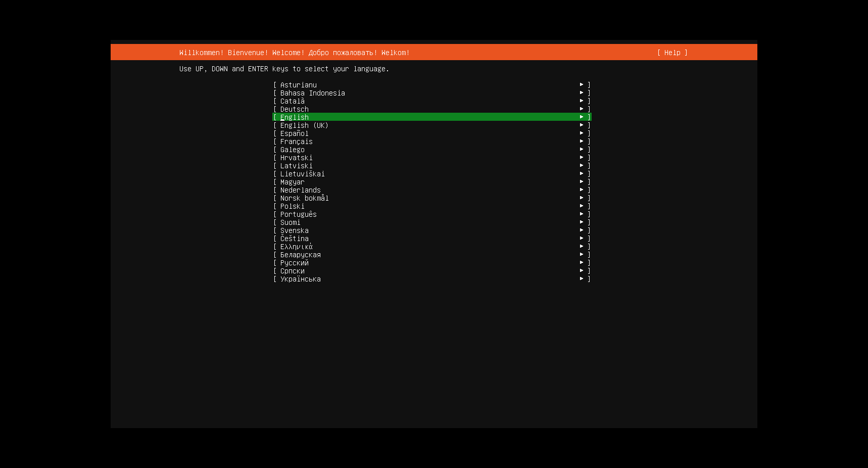This screenshot has height=468, width=868.
Task: Click arrow icon on Čeština row
Action: 582,238
